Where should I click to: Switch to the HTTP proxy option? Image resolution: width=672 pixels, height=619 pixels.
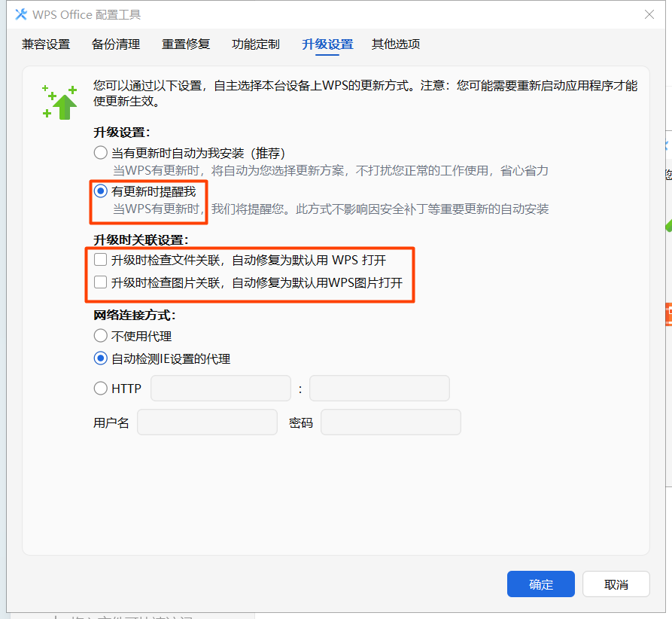[100, 389]
